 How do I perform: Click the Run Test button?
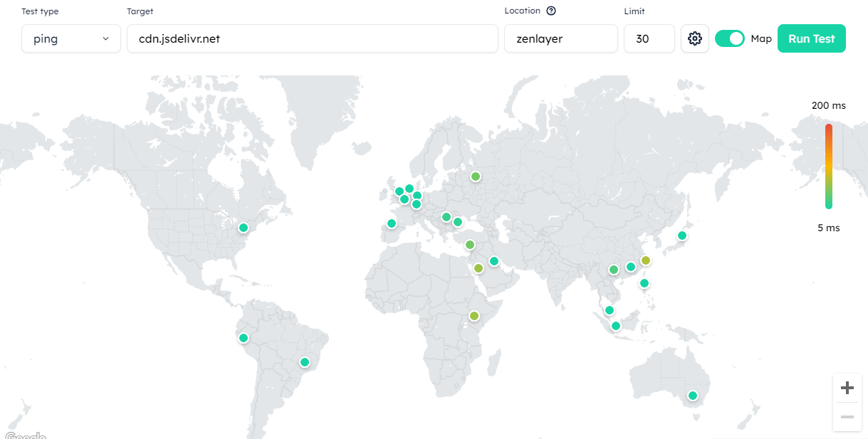point(811,38)
